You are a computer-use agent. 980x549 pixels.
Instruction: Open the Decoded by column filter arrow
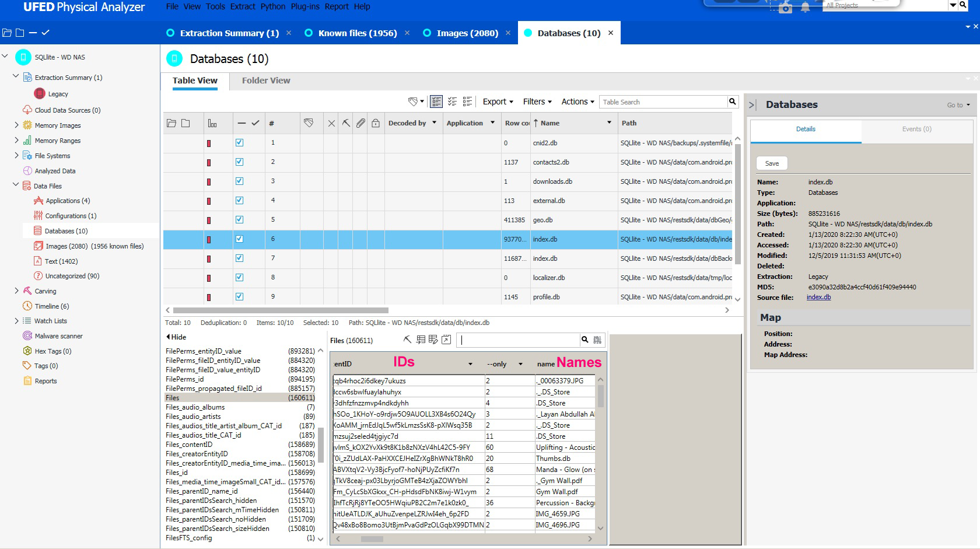pos(434,123)
